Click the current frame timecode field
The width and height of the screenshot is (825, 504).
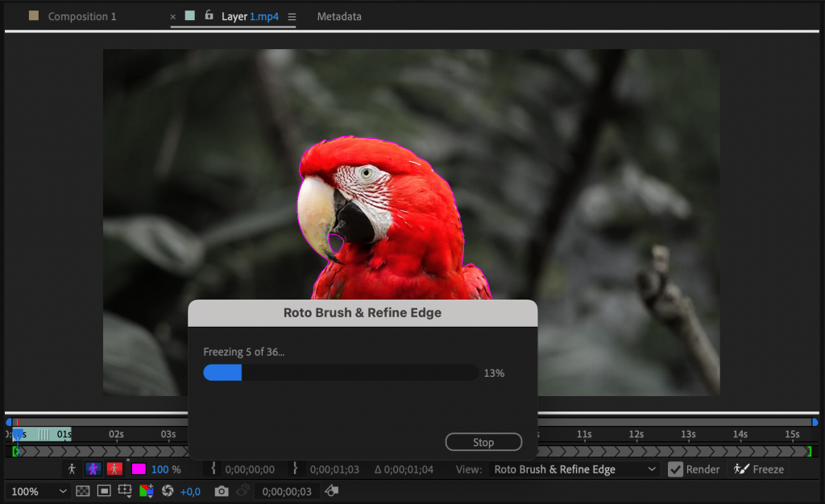[286, 491]
